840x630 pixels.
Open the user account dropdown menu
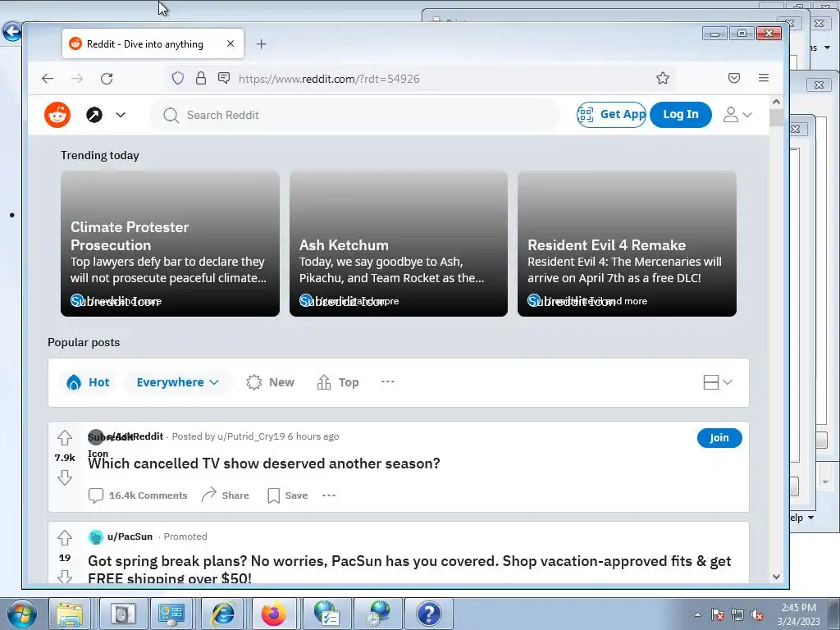[x=737, y=114]
